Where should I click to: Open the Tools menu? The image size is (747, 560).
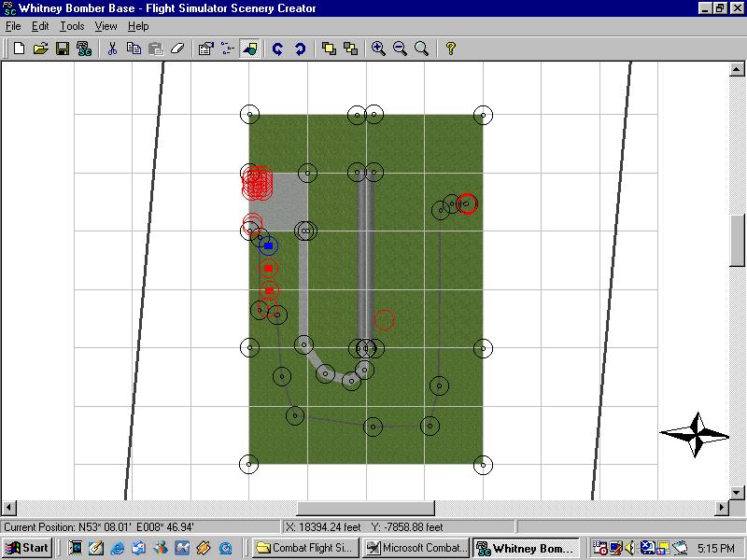pyautogui.click(x=72, y=26)
